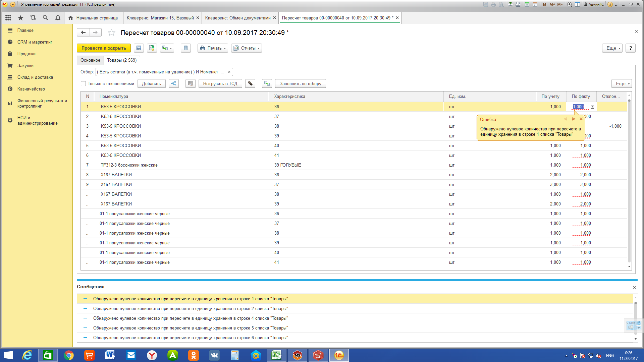
Task: Open the notifications bell
Action: (58, 18)
